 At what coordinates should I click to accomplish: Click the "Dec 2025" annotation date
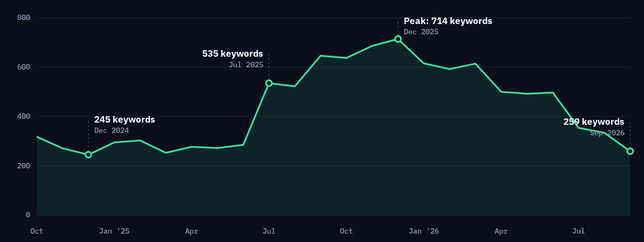tap(421, 32)
